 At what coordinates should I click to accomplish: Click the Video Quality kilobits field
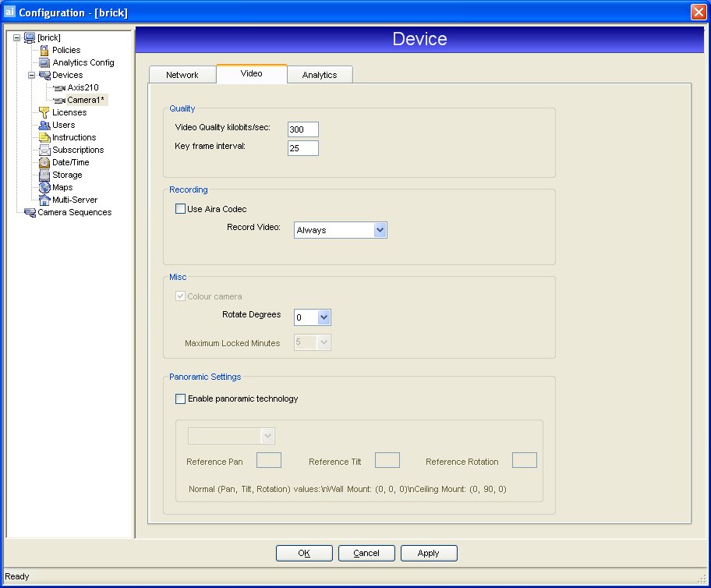pyautogui.click(x=302, y=129)
